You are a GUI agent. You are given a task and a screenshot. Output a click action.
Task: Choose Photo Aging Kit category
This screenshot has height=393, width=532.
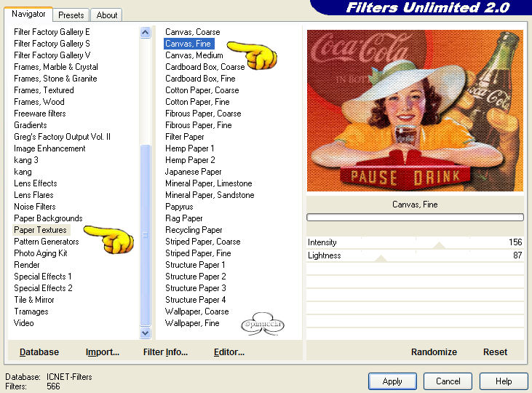[x=41, y=253]
